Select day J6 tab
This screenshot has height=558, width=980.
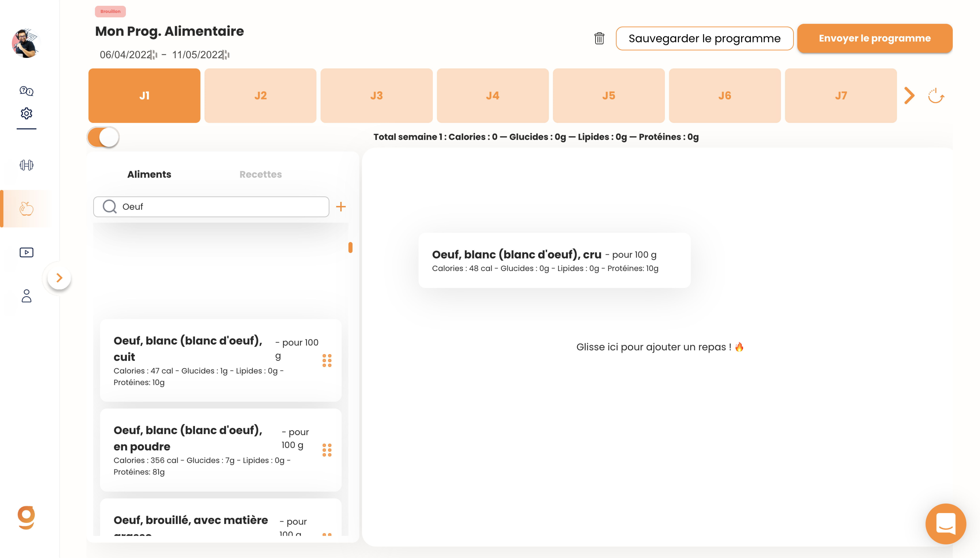point(725,95)
